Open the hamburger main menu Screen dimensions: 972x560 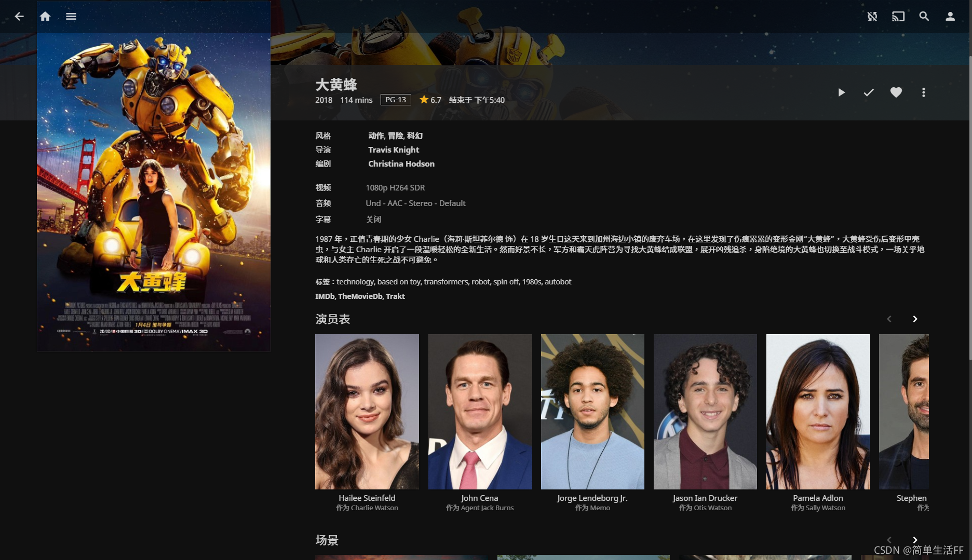coord(71,17)
